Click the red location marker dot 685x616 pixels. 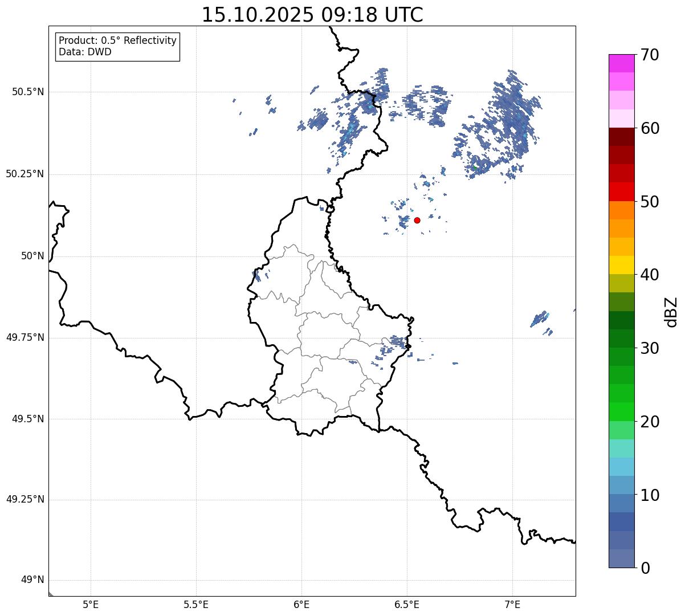[x=417, y=220]
